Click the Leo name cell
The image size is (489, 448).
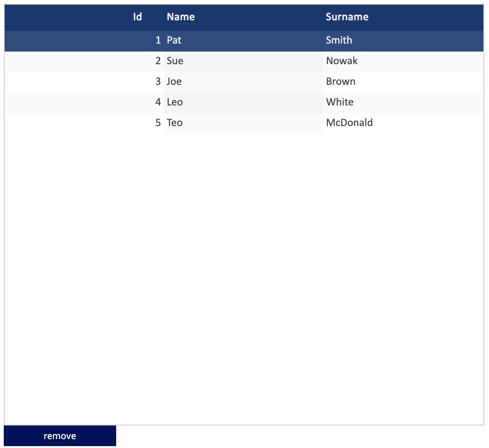click(x=175, y=102)
